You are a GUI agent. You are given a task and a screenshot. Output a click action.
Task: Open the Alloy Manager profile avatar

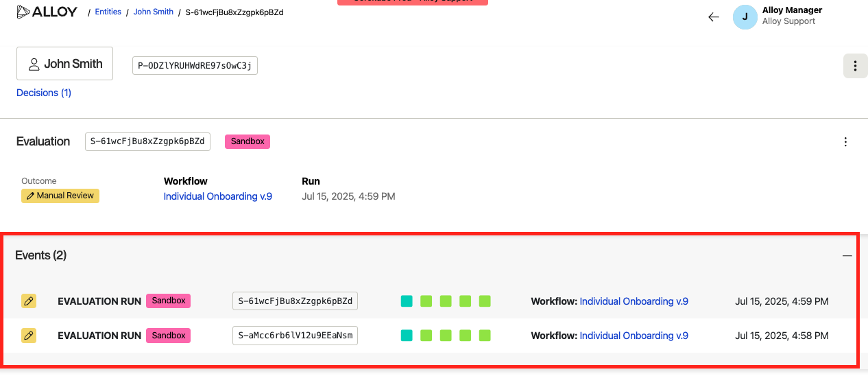click(745, 17)
